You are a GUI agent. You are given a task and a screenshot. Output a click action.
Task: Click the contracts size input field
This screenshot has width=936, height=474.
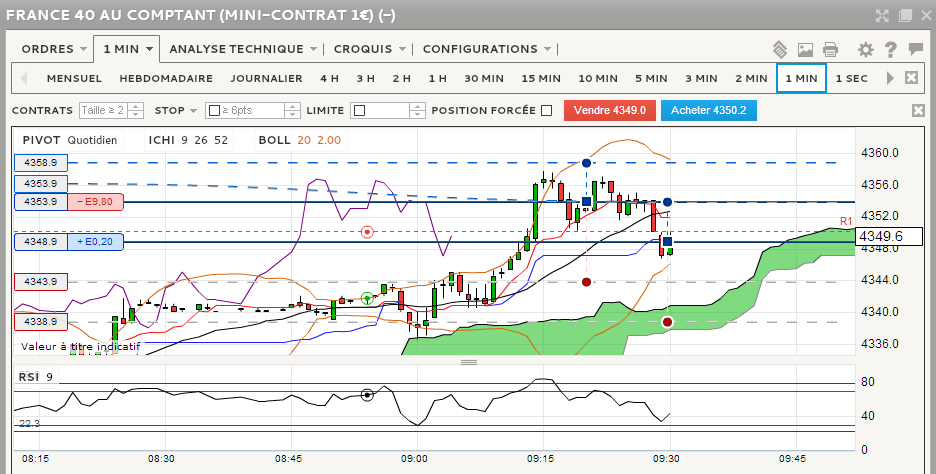(x=104, y=110)
